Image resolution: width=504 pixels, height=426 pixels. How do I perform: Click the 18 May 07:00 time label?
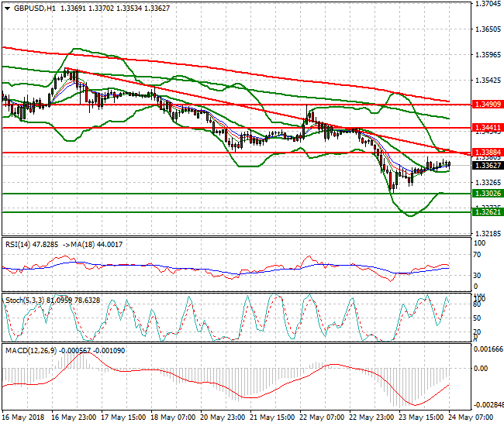pos(173,417)
